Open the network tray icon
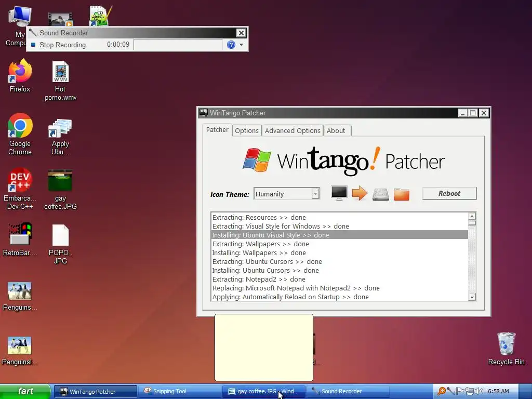The height and width of the screenshot is (399, 532). coord(470,391)
